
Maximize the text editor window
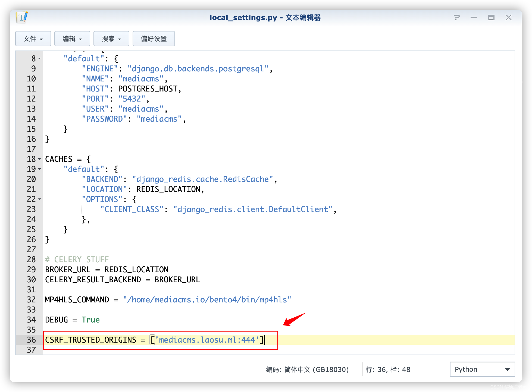click(x=491, y=18)
